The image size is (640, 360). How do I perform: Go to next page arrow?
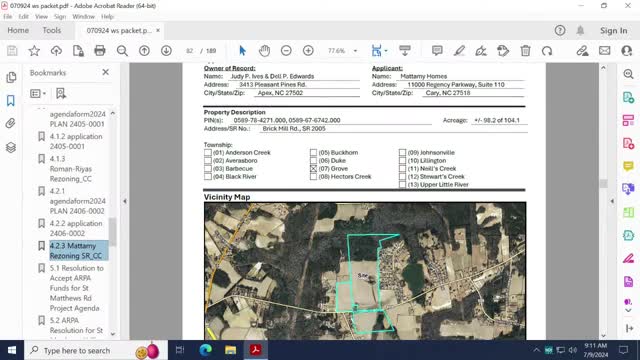point(166,51)
